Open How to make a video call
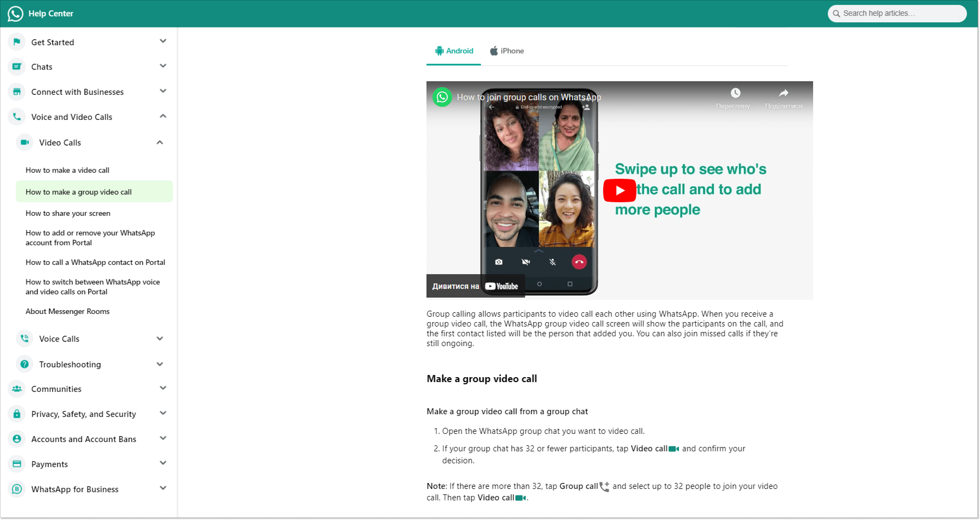Screen dimensions: 980x520 pos(67,170)
